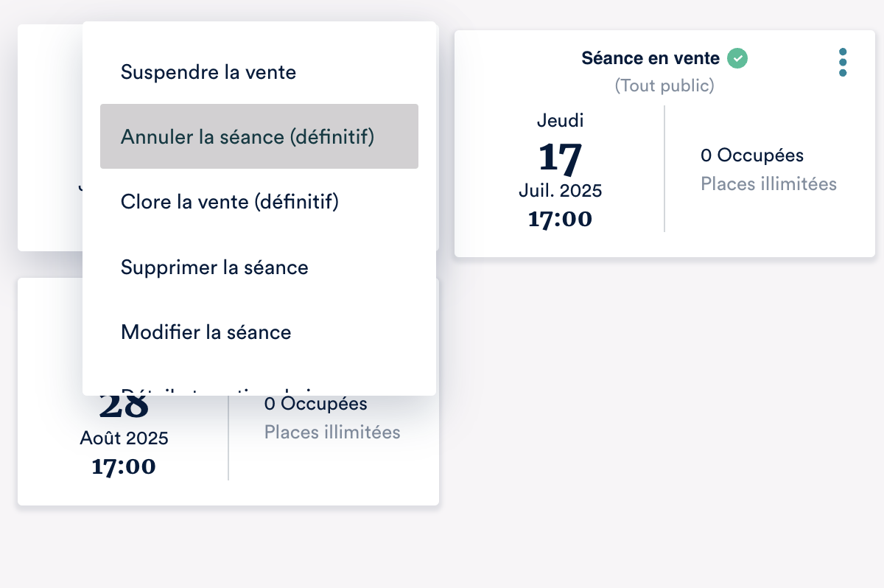Click the partially hidden last menu entry
This screenshot has height=588, width=884.
coord(221,391)
